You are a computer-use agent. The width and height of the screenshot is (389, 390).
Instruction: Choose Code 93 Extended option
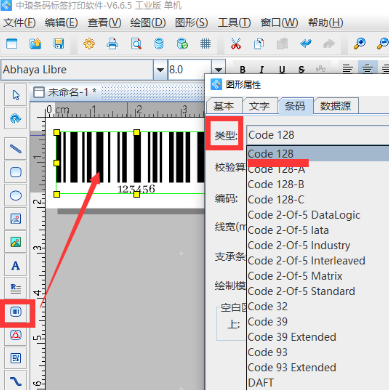coord(318,367)
